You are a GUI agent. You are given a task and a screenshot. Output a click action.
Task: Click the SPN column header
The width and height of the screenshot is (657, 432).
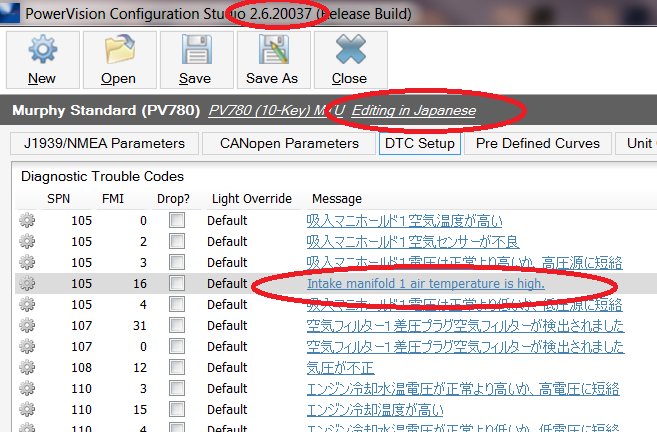pyautogui.click(x=58, y=199)
